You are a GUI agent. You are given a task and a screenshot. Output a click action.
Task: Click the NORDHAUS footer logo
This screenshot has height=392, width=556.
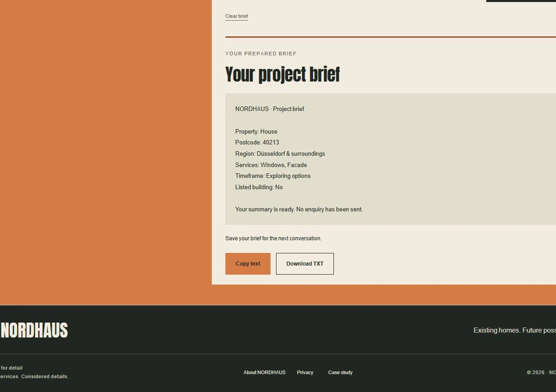tap(34, 330)
